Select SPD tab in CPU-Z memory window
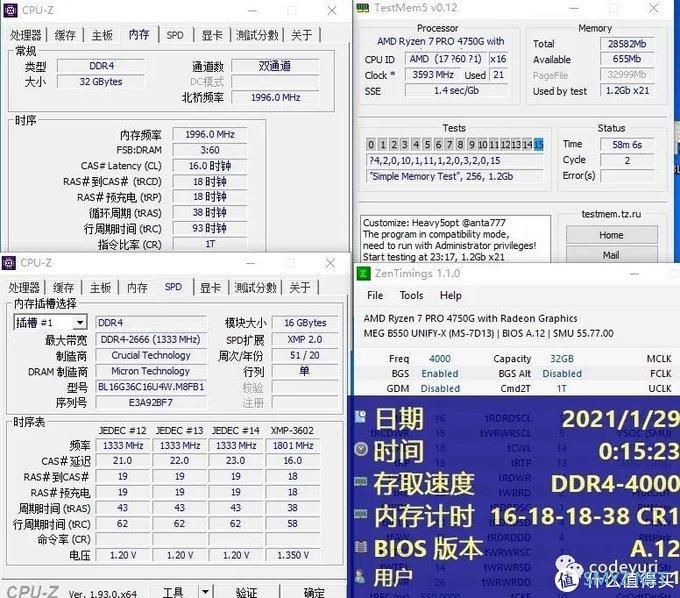This screenshot has height=598, width=680. point(175,35)
